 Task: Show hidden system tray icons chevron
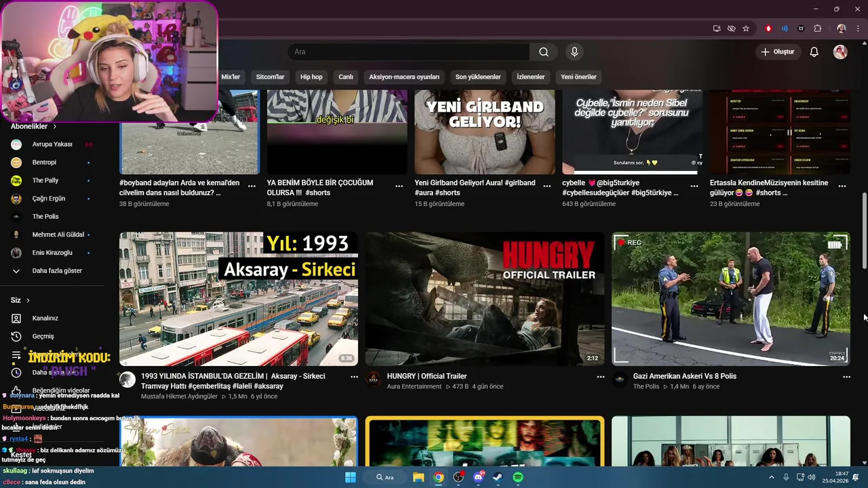pyautogui.click(x=772, y=477)
